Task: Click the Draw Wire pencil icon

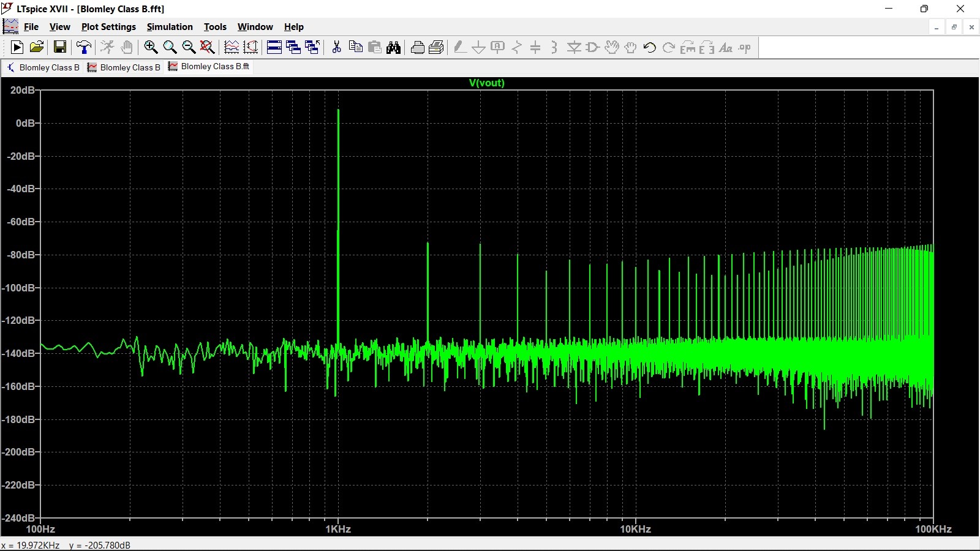Action: point(460,47)
